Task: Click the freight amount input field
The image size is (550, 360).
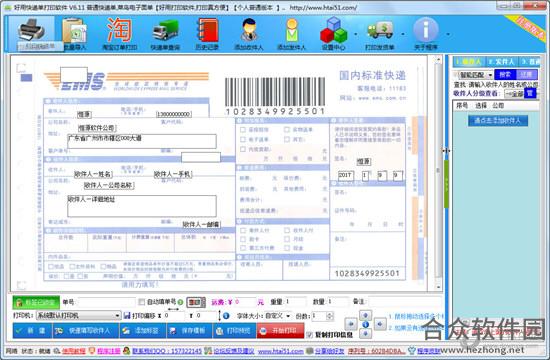Action: [x=244, y=302]
